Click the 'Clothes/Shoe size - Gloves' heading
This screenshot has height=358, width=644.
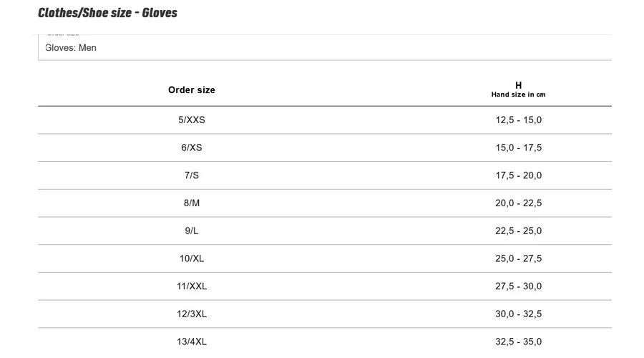pos(107,13)
